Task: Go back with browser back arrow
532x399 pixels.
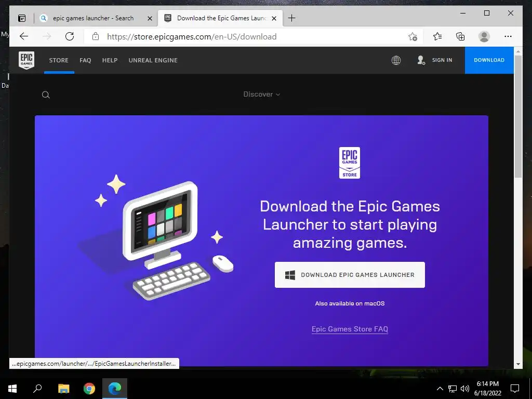Action: (24, 36)
